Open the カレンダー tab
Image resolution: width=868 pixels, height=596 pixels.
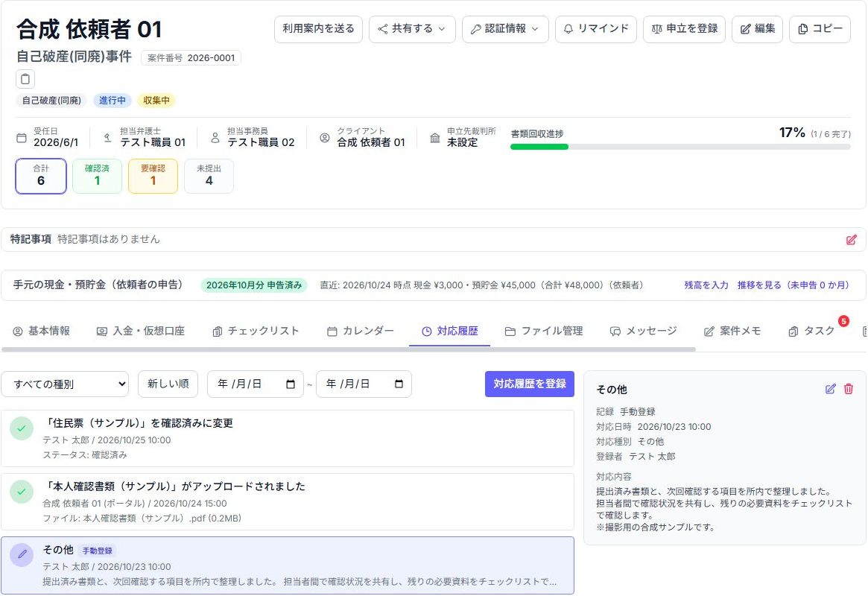(x=361, y=331)
